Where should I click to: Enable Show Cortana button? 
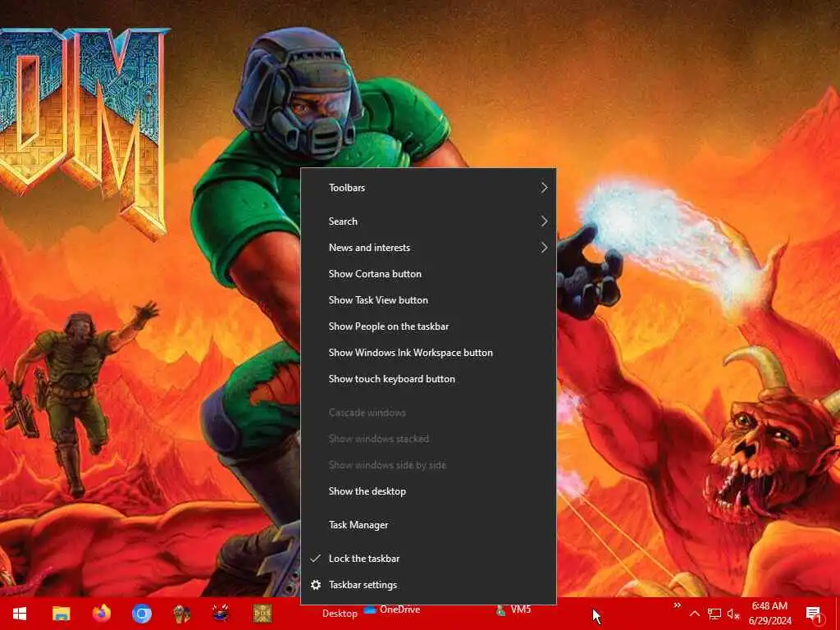428,274
